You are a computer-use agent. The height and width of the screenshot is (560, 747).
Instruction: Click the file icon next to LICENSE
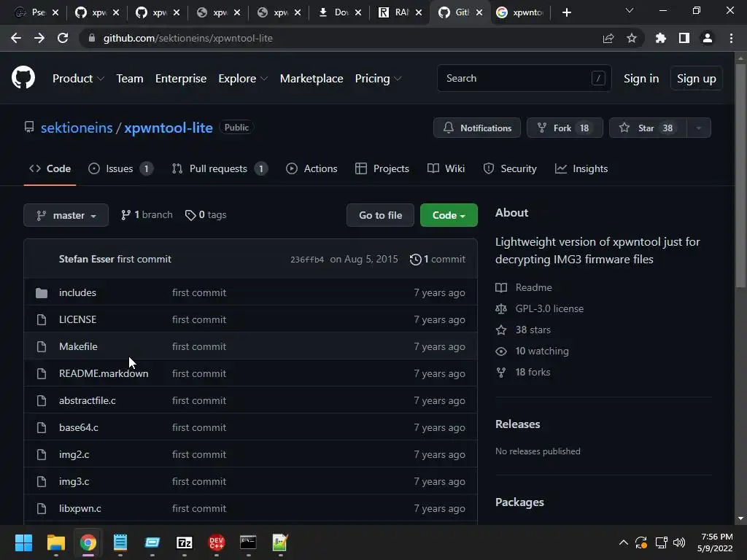[x=42, y=319]
